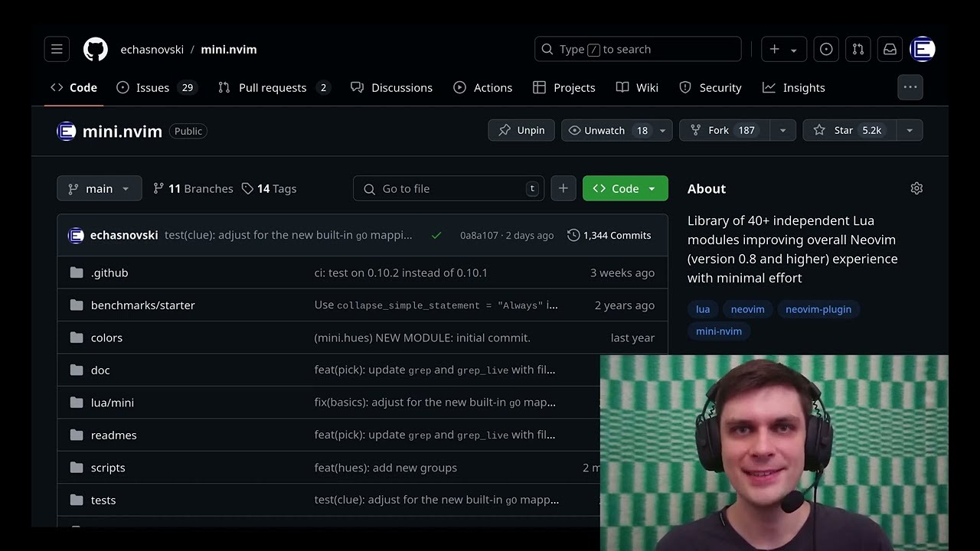Image resolution: width=980 pixels, height=551 pixels.
Task: Open the 1,344 Commits history
Action: pos(609,236)
